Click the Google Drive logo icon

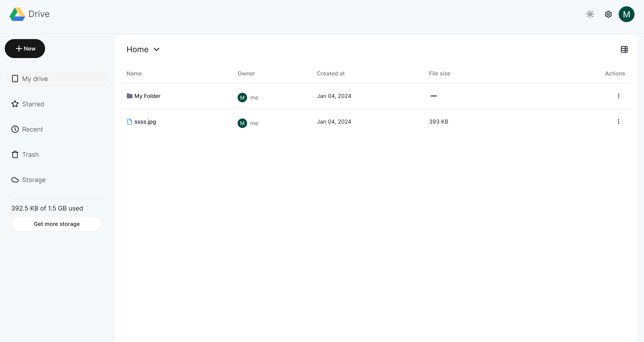[x=17, y=14]
